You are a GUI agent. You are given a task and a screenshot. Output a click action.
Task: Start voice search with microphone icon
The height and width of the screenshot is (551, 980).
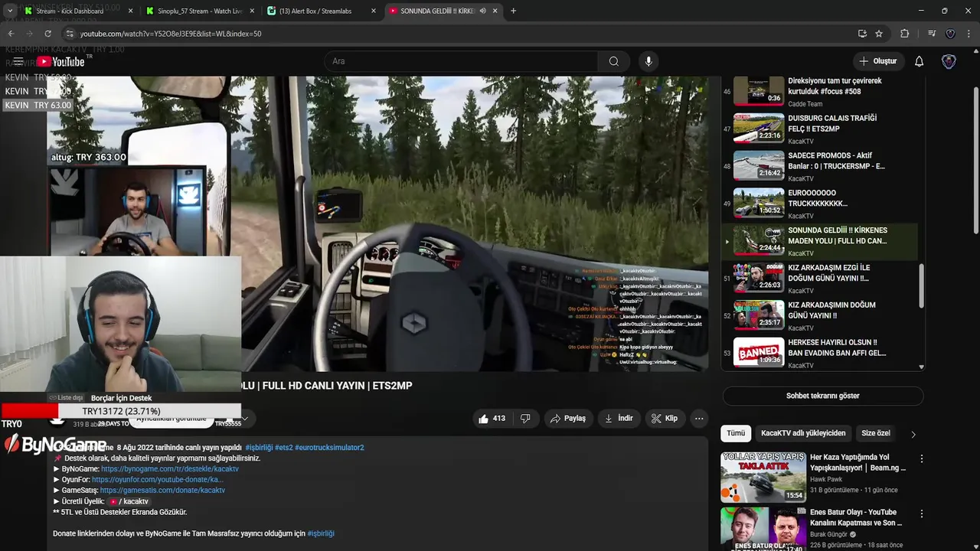(648, 61)
